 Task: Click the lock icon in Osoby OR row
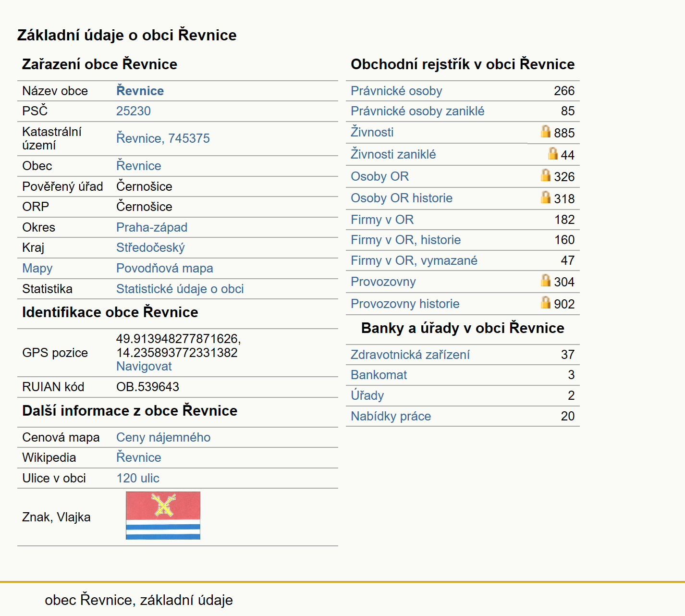pos(545,175)
